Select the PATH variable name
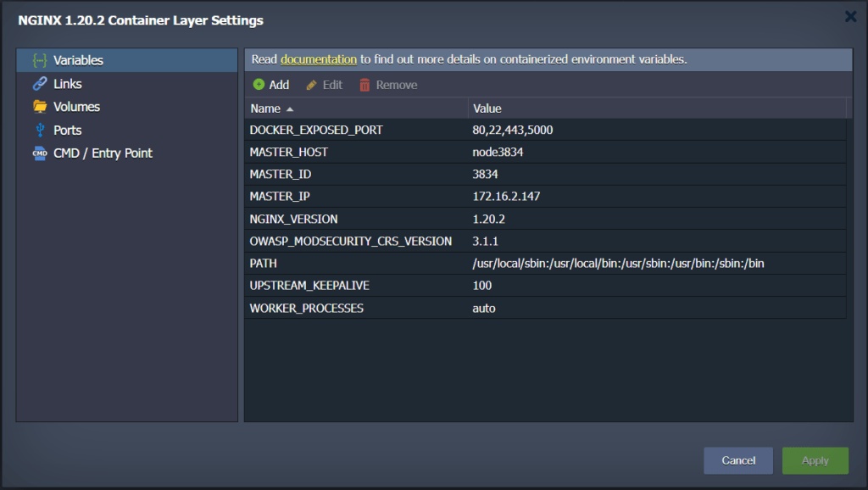Image resolution: width=868 pixels, height=490 pixels. pos(263,264)
